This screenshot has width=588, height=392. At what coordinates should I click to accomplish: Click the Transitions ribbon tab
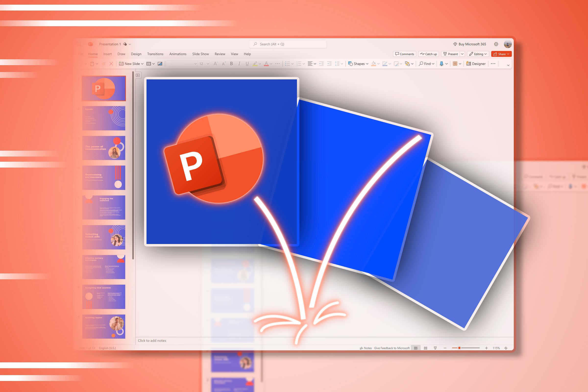[155, 54]
